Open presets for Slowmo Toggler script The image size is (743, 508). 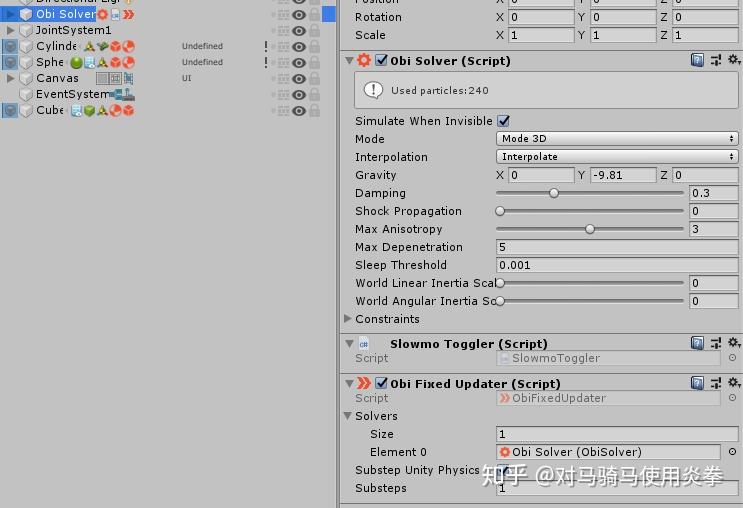coord(716,343)
